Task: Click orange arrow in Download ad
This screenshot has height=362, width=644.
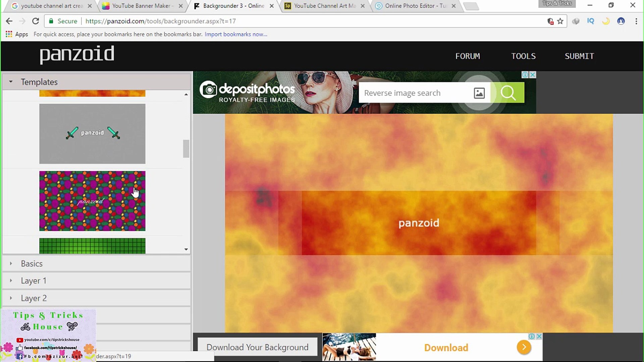Action: click(x=524, y=347)
